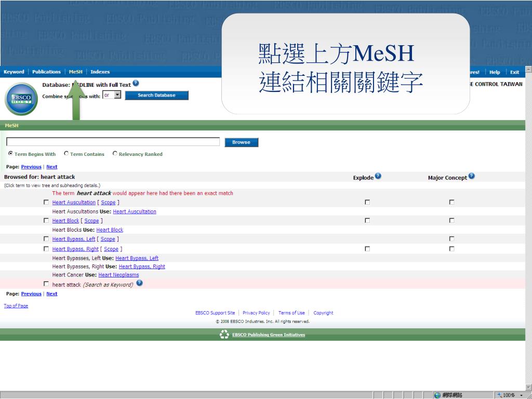This screenshot has height=399, width=532.
Task: Click the vertical scrollbar down arrow
Action: click(x=528, y=387)
